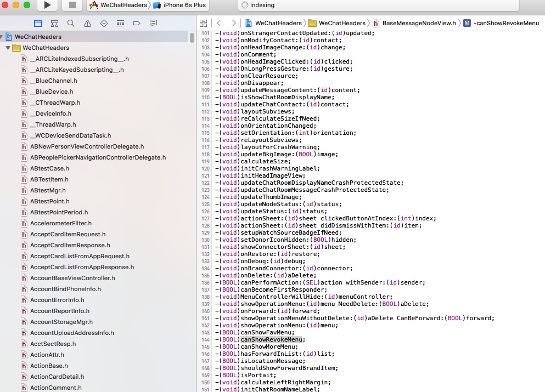Open the -canShowRevokeMenu symbol crumb in jump bar

pos(501,23)
